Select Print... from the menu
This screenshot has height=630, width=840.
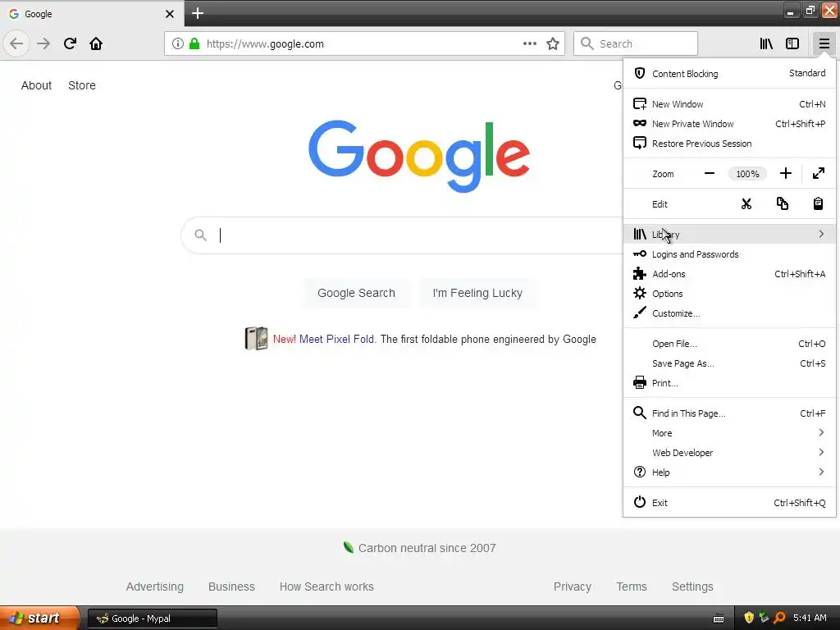(729, 383)
